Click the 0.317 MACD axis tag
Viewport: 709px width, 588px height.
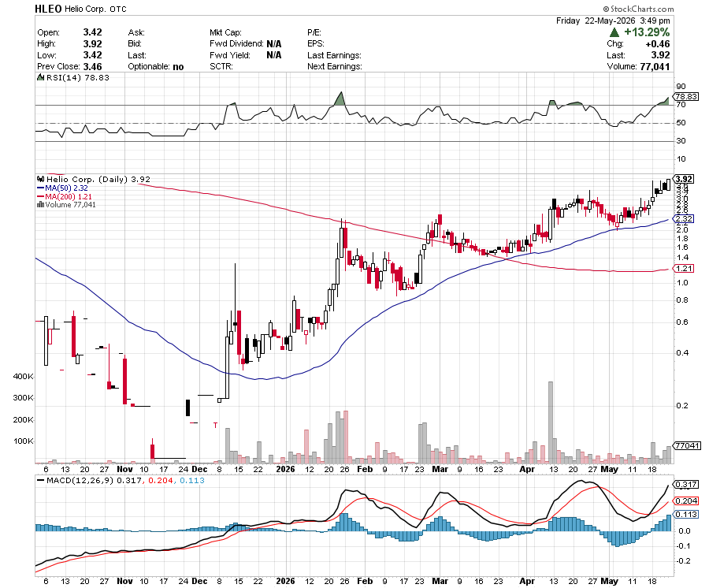tap(686, 485)
